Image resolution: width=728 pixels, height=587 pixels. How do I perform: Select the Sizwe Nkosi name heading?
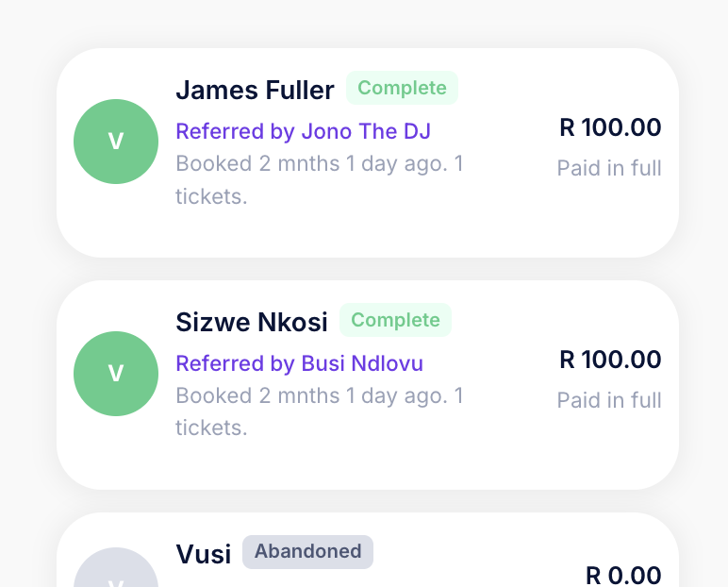[x=251, y=322]
